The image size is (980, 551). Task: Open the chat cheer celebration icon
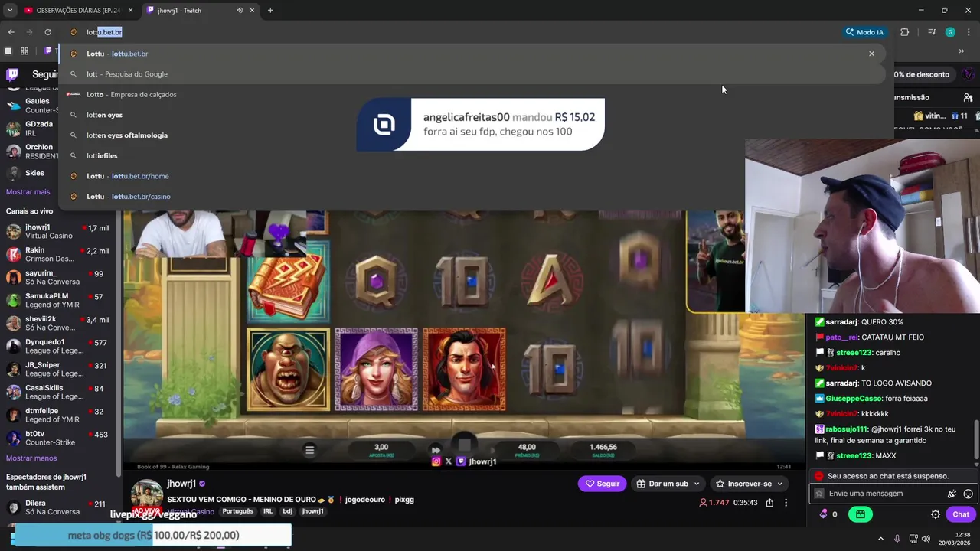[x=952, y=494]
